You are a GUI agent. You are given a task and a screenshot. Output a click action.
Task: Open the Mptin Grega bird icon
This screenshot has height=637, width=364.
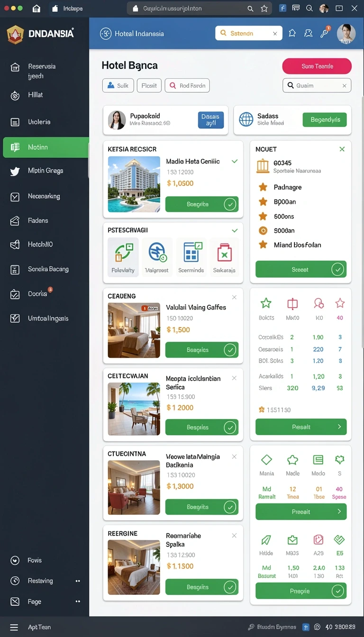pyautogui.click(x=15, y=171)
